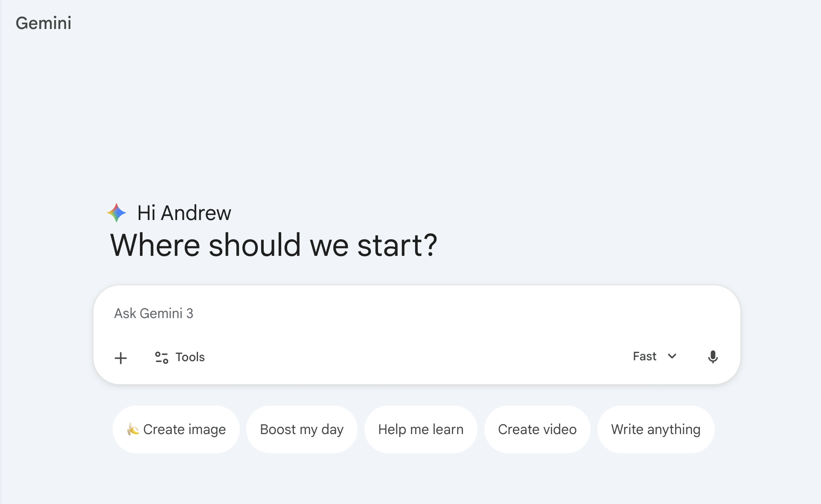Image resolution: width=821 pixels, height=504 pixels.
Task: Click the plus icon to add files
Action: pyautogui.click(x=121, y=358)
